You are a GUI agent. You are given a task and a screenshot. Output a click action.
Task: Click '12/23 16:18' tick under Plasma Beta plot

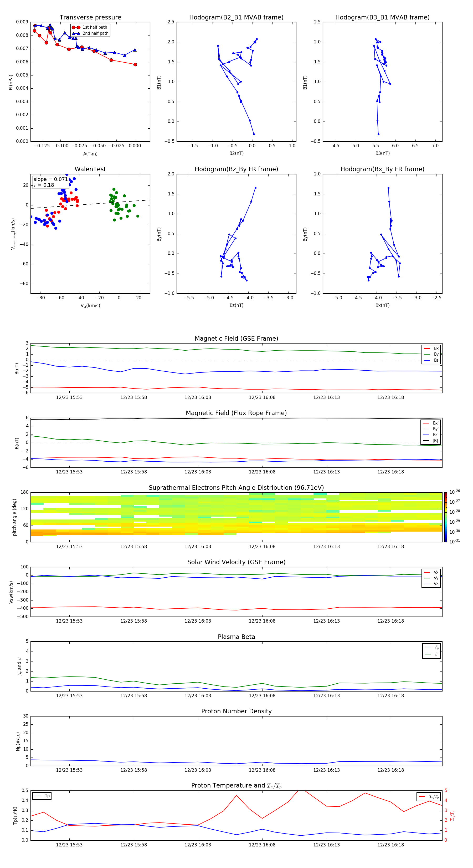click(x=390, y=695)
